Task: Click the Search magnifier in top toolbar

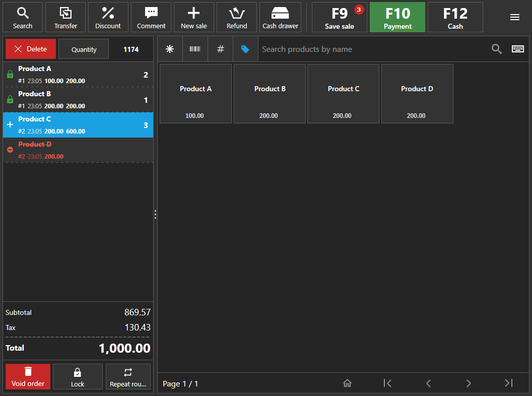Action: click(x=23, y=18)
